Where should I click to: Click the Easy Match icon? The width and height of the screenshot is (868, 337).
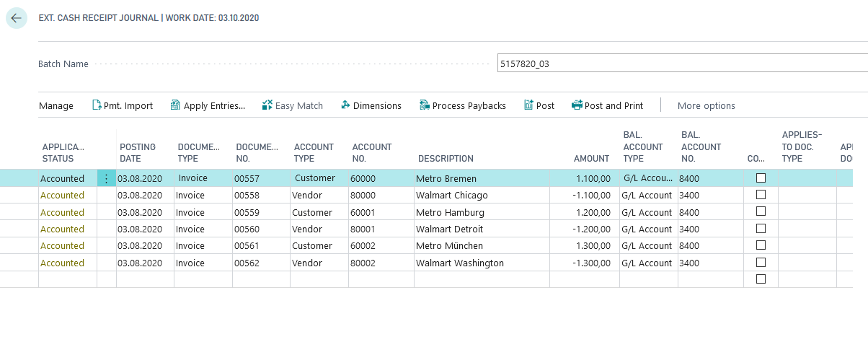point(267,105)
